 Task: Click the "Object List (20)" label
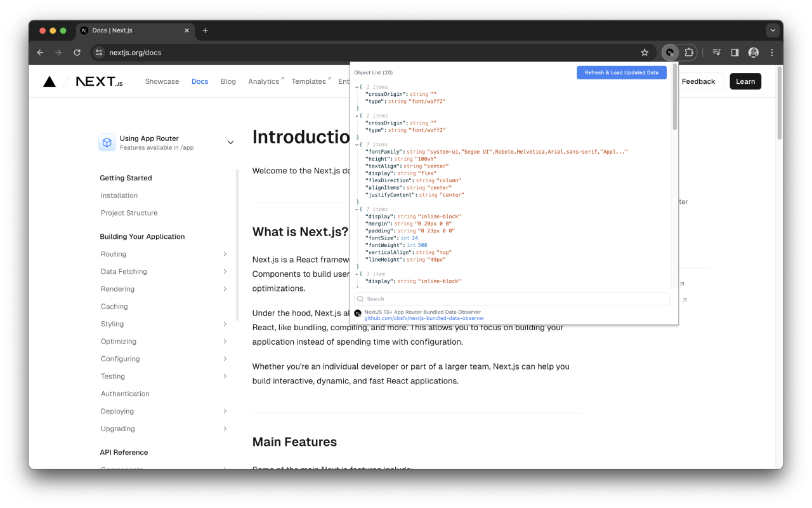(x=374, y=72)
